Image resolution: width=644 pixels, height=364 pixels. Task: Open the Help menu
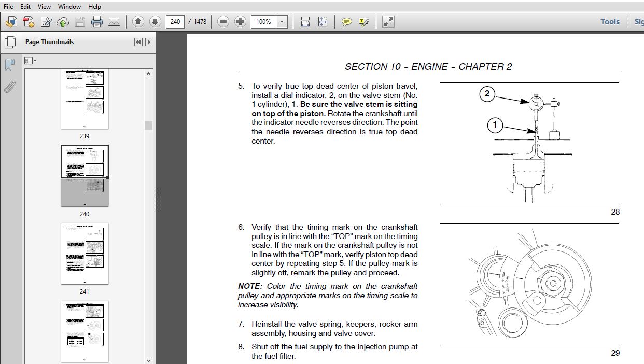point(94,7)
